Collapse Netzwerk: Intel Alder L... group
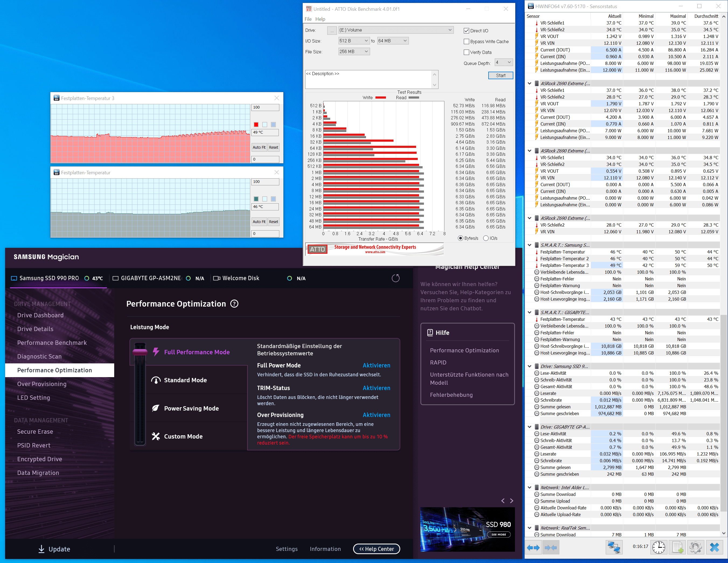 point(529,487)
